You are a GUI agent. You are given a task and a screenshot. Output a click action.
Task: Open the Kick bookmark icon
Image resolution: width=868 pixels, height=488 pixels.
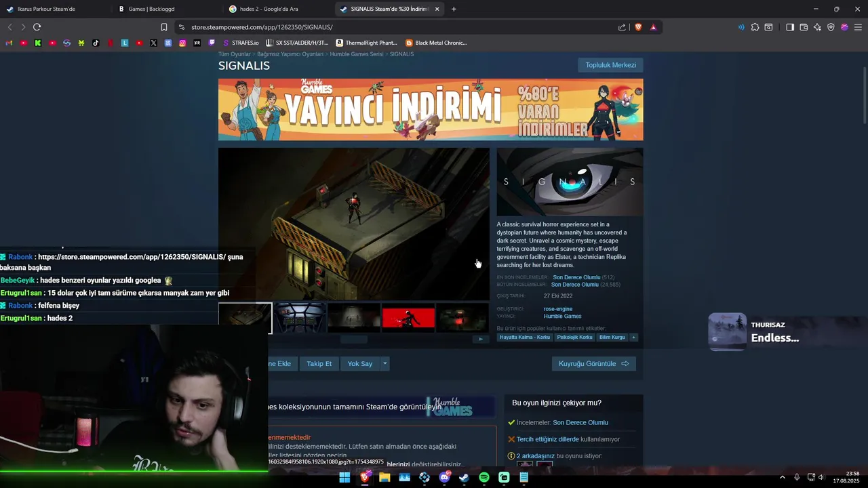tap(38, 43)
